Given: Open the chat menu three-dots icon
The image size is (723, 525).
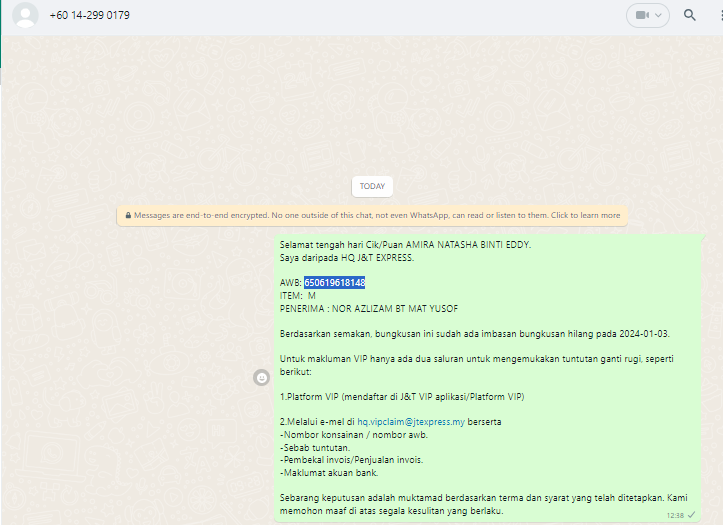Looking at the screenshot, I should click(721, 15).
